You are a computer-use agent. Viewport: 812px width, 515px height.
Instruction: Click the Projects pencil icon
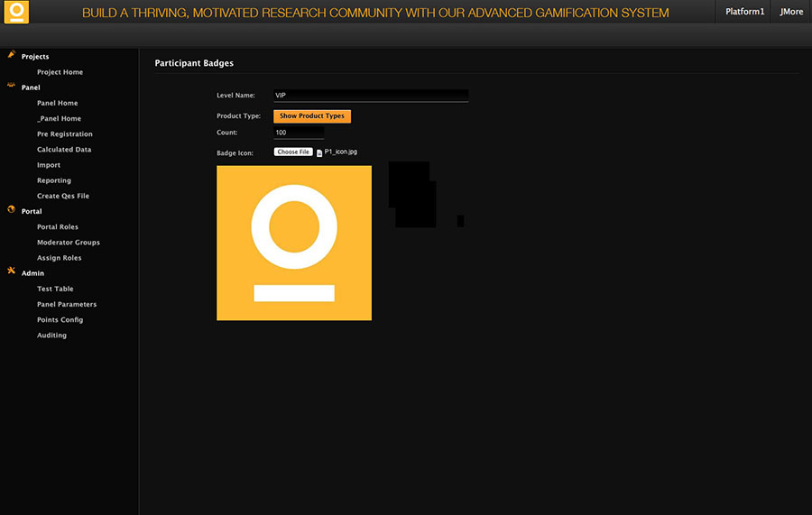(11, 55)
